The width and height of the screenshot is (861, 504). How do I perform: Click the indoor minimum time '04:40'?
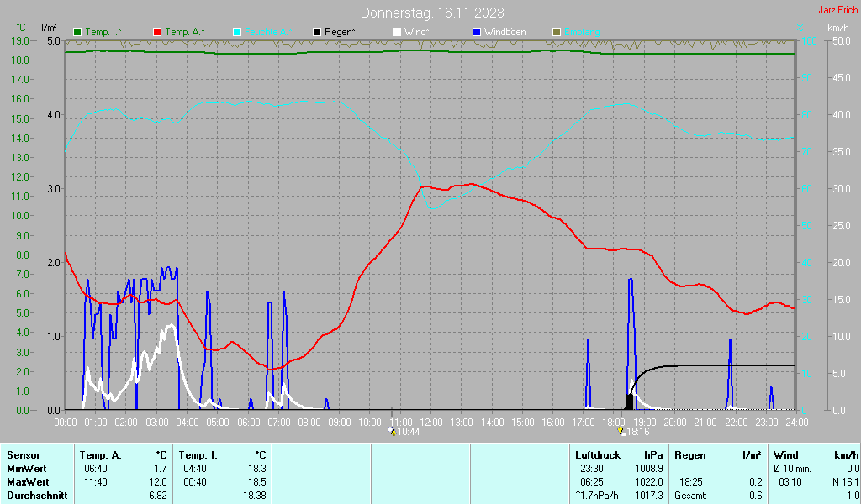tap(195, 469)
